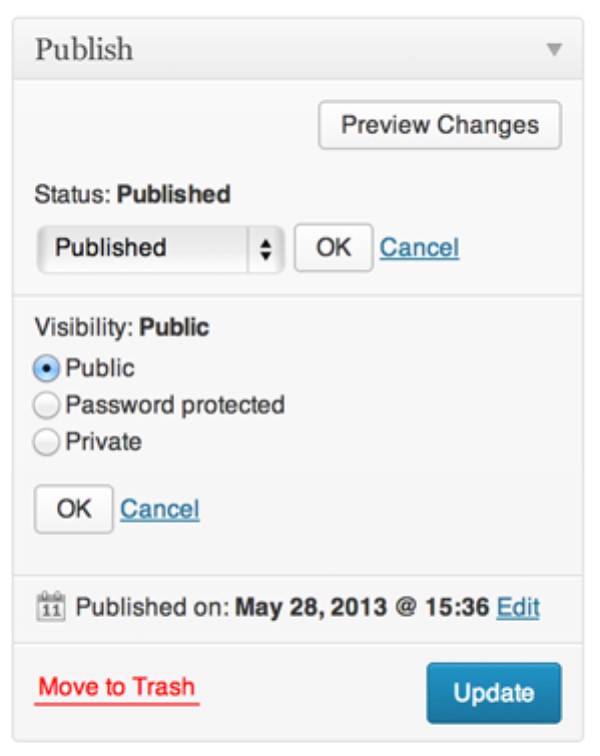600x756 pixels.
Task: Cancel the status edit
Action: [x=419, y=247]
